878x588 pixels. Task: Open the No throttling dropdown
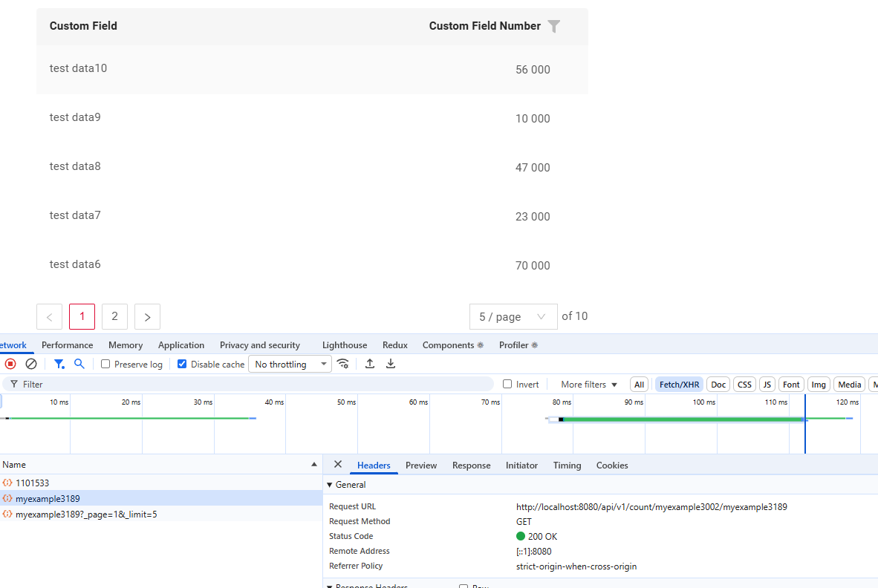point(290,365)
